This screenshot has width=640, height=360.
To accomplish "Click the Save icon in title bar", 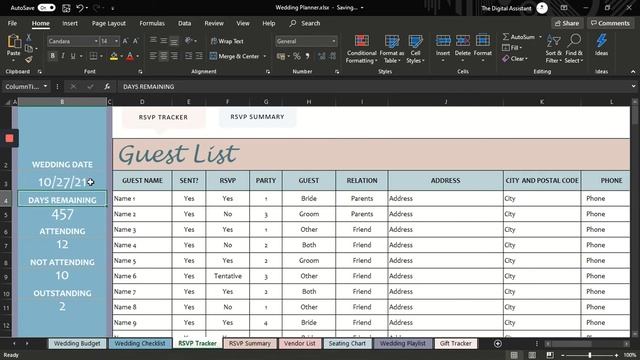I will (x=66, y=8).
